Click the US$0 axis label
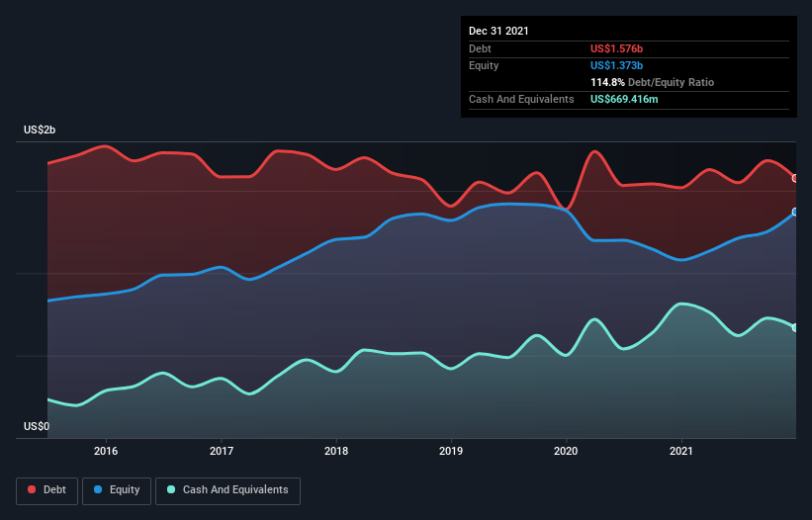The height and width of the screenshot is (520, 812). [x=37, y=426]
